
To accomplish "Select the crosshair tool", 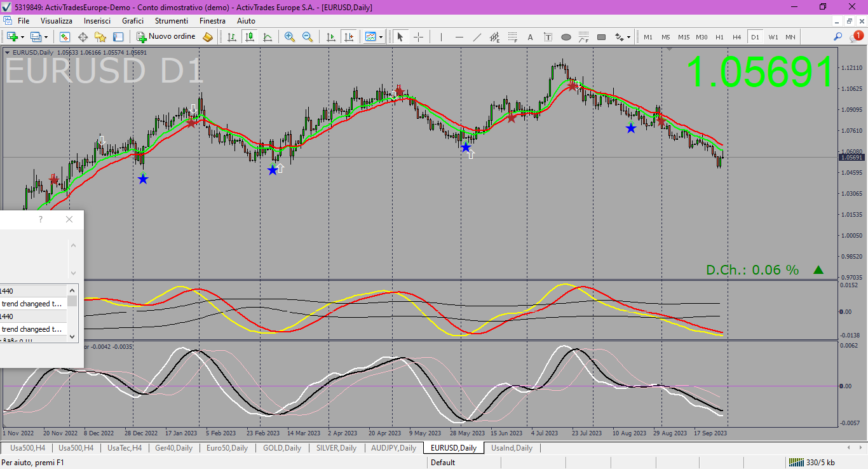I will pos(418,37).
